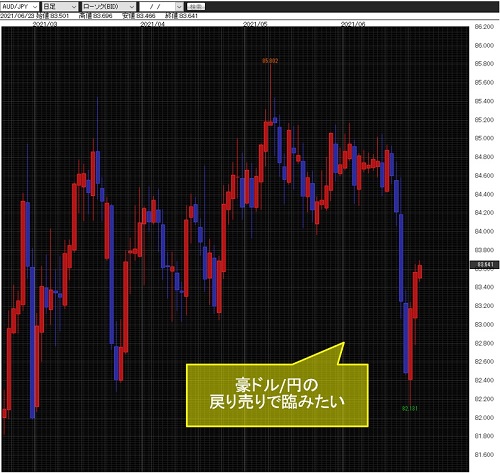Click the opening price value 83.501 in the header
Viewport: 500px width, 473px height.
coord(60,16)
